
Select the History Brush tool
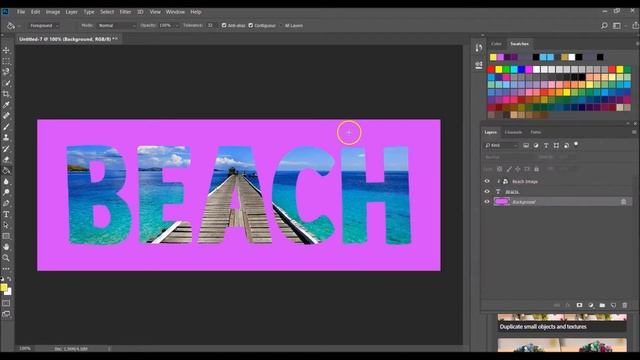tap(6, 149)
